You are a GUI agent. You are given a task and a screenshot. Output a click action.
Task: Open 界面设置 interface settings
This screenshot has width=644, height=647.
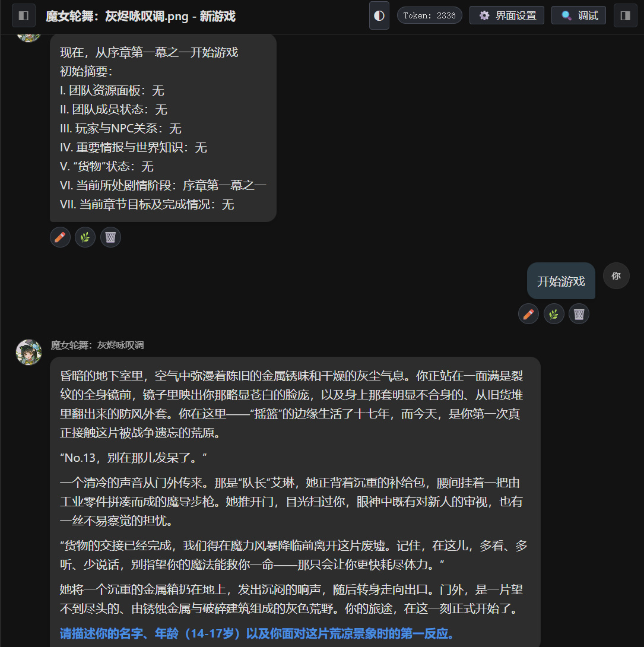tap(507, 15)
